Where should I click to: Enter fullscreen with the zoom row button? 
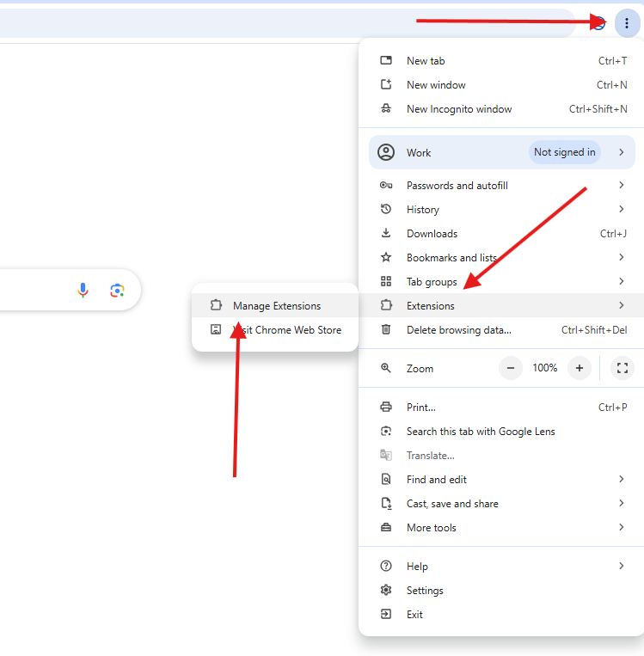point(623,368)
